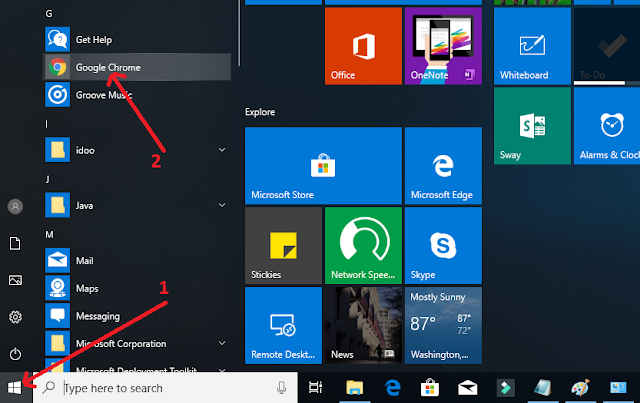
Task: Open the Stickies tile
Action: (x=283, y=245)
